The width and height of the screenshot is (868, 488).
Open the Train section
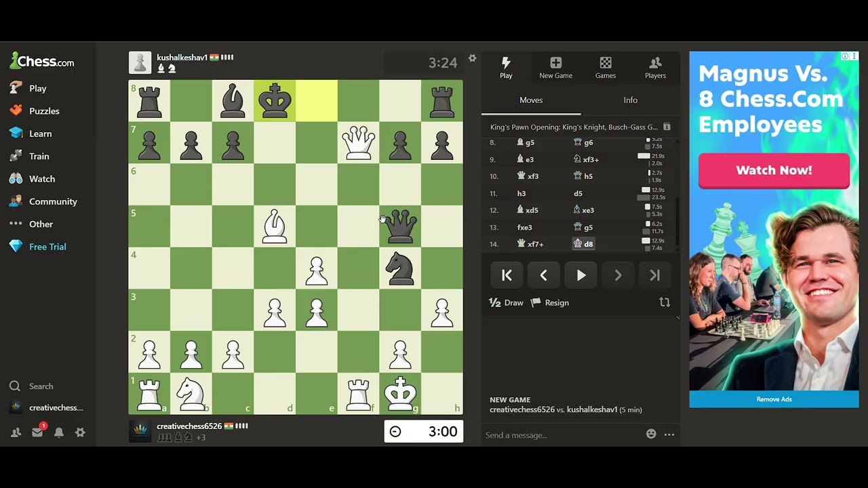(29, 156)
